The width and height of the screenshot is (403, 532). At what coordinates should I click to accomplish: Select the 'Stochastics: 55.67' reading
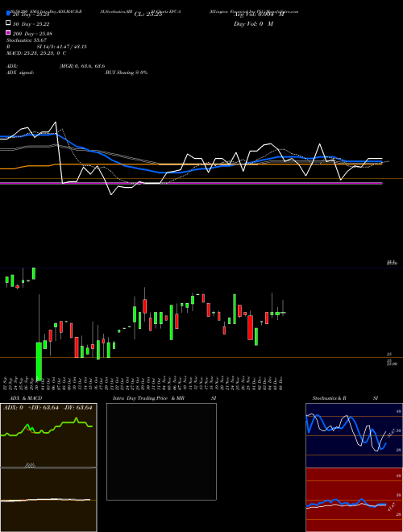coord(27,40)
